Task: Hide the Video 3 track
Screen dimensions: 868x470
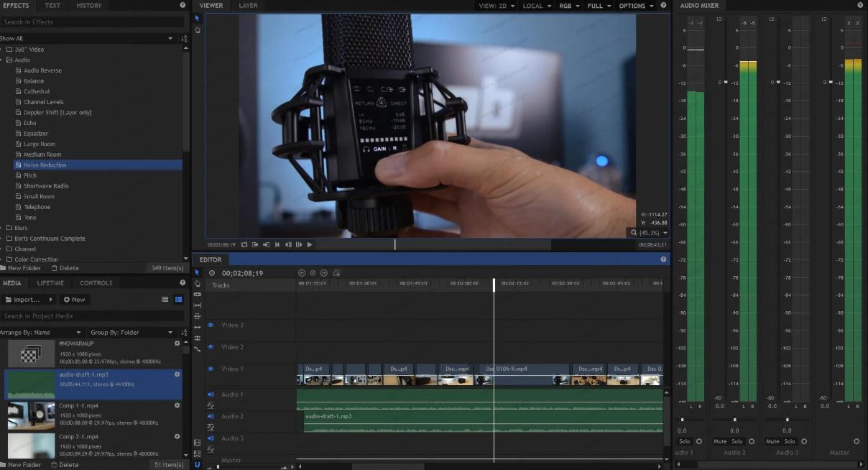Action: pos(211,325)
